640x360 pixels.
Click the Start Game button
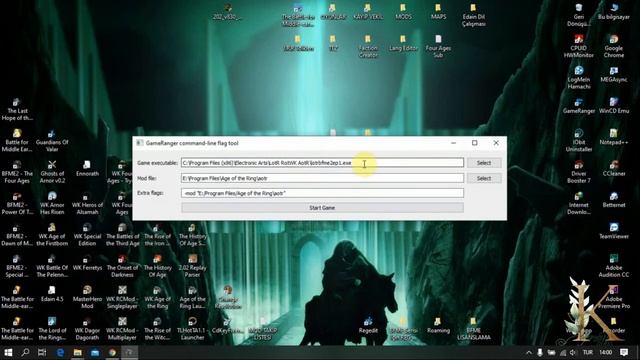(x=322, y=208)
